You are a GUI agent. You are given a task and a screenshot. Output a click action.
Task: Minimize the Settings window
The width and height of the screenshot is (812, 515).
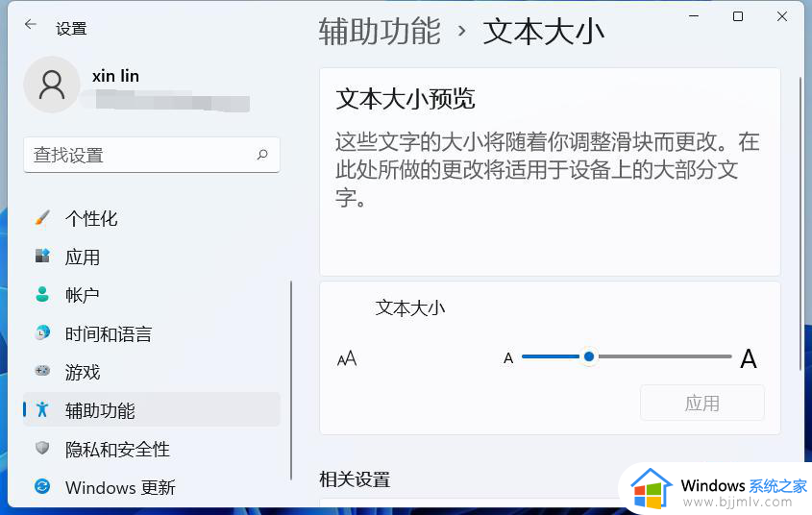pos(694,16)
